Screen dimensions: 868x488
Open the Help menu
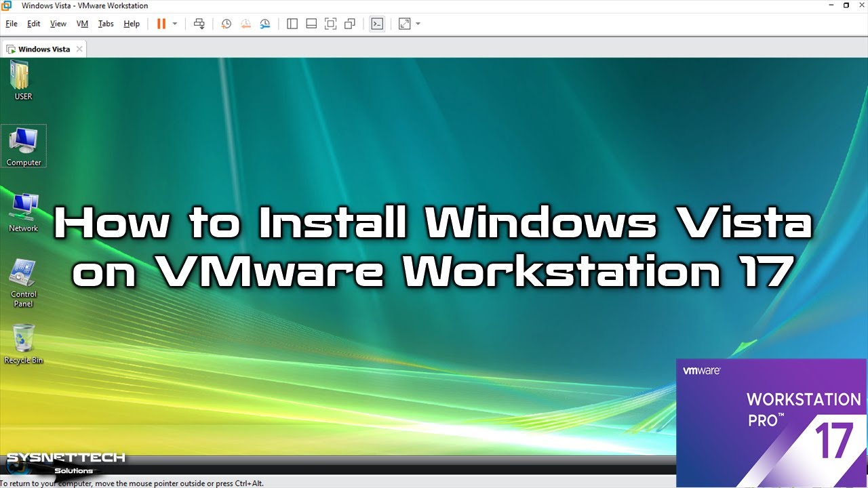(132, 24)
